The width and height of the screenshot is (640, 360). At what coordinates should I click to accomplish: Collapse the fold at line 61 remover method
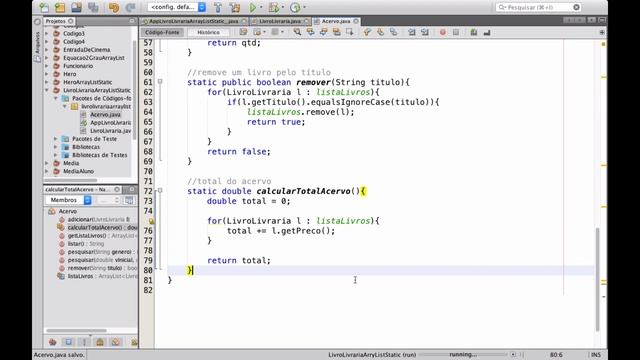(x=160, y=82)
